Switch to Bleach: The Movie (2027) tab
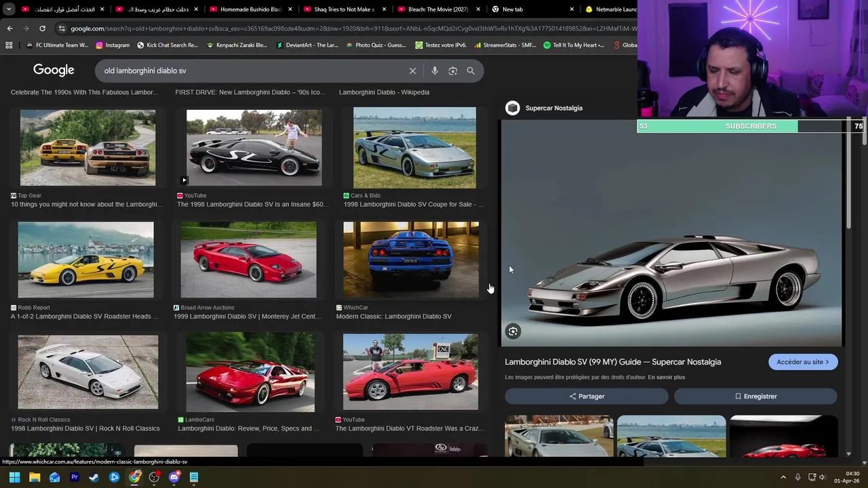 coord(438,9)
